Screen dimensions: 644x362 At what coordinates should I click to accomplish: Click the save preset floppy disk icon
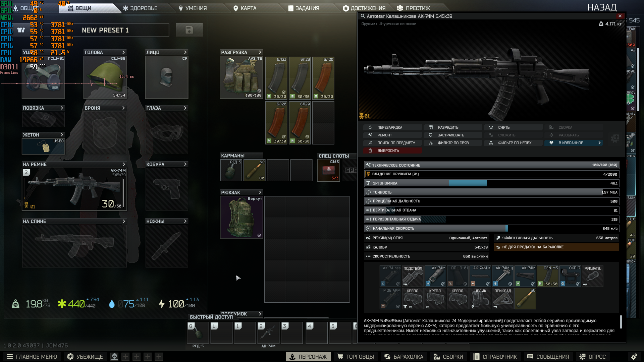click(x=189, y=30)
